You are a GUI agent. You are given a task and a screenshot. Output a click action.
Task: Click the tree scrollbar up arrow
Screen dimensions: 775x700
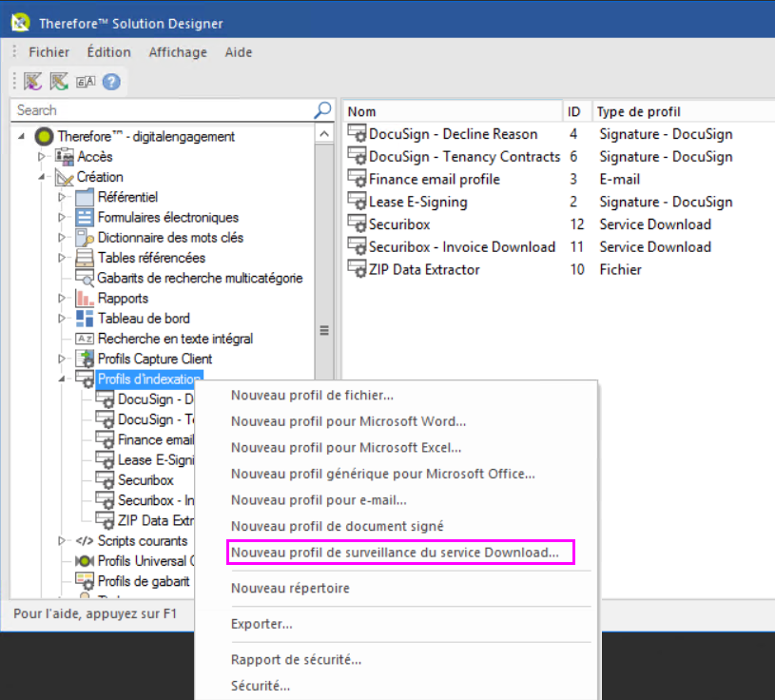[324, 134]
